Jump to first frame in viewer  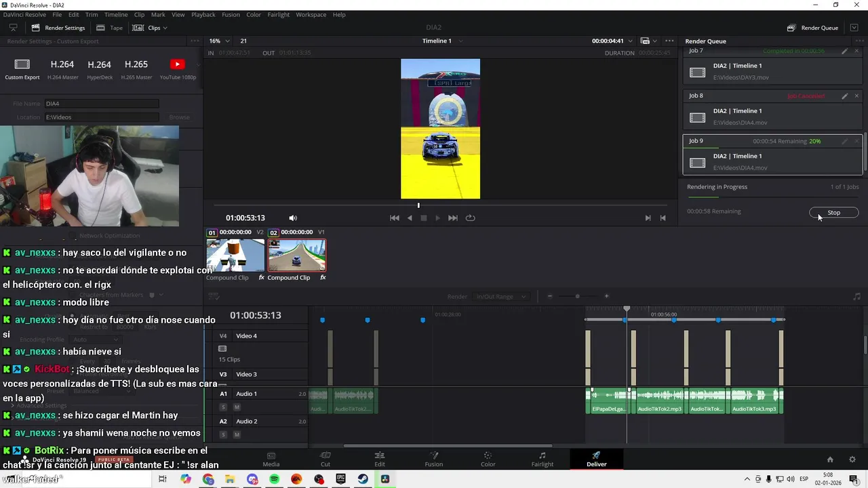[394, 218]
